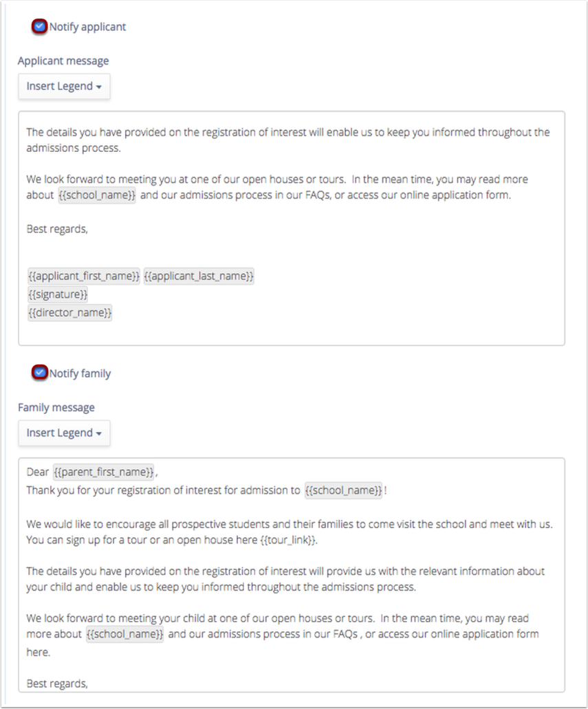Viewport: 588px width, 709px height.
Task: Click the Applicant message field label
Action: tap(63, 61)
